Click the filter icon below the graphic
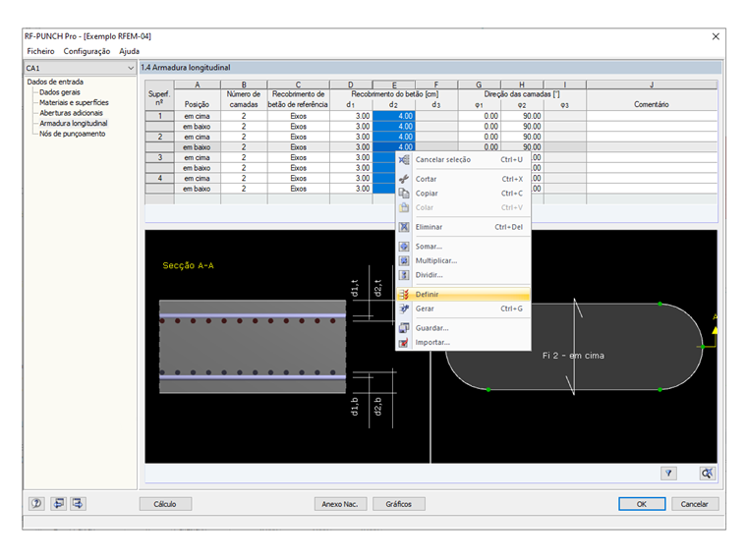The height and width of the screenshot is (560, 747). [x=668, y=473]
